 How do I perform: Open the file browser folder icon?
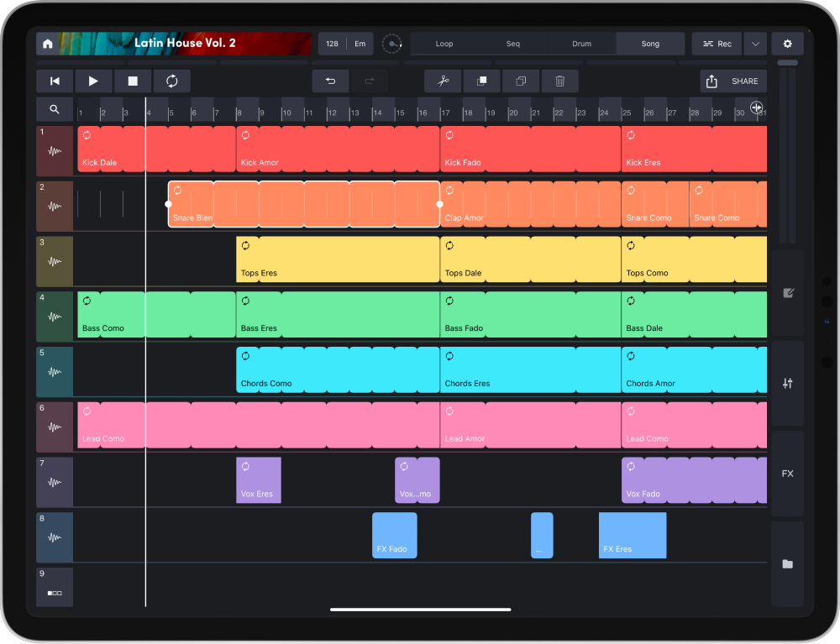[787, 564]
